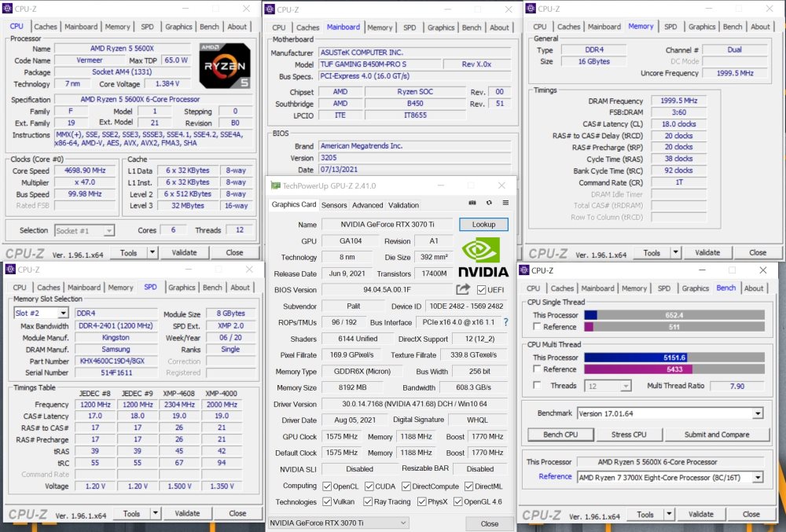Check the Threads checkbox in Bench
Screen dimensions: 786x532
pos(537,386)
